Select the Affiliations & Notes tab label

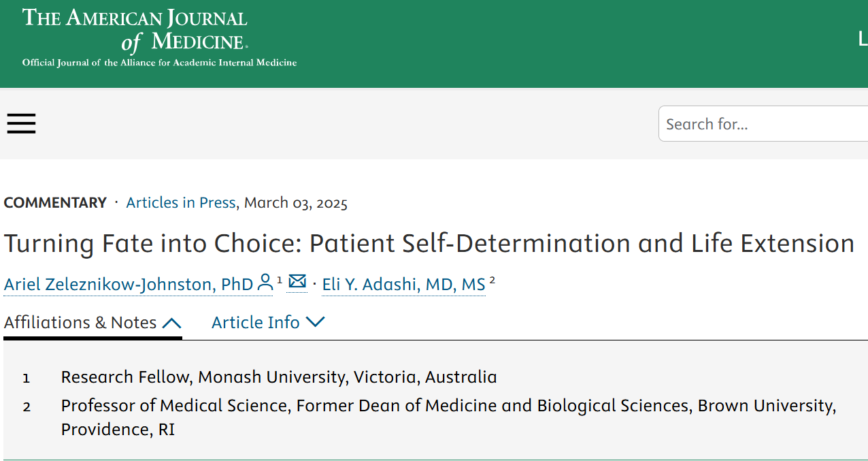(x=80, y=322)
